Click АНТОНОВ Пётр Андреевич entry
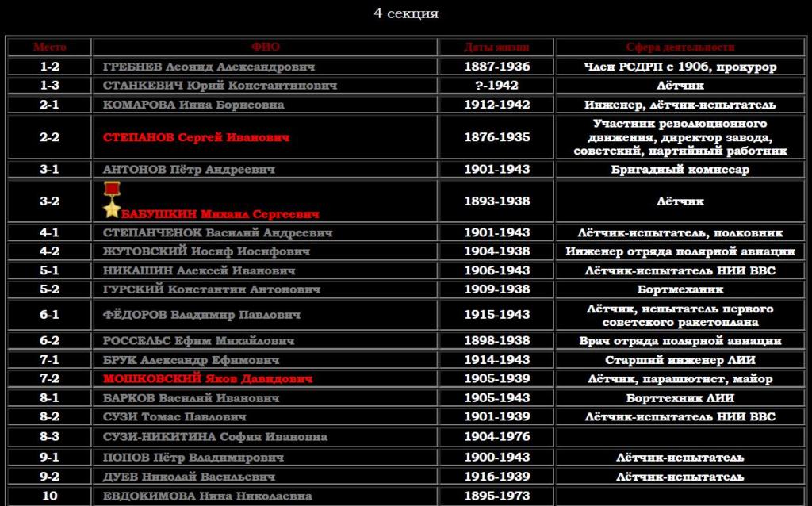This screenshot has height=506, width=812. [189, 170]
